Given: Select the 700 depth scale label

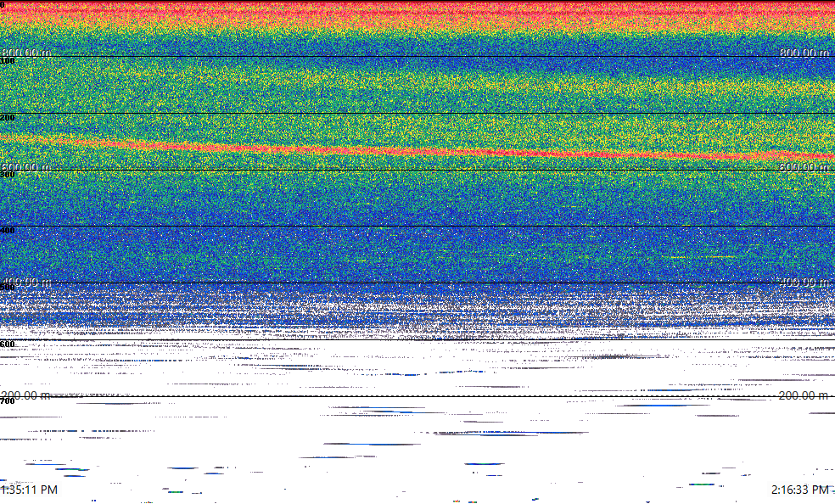Looking at the screenshot, I should point(8,400).
